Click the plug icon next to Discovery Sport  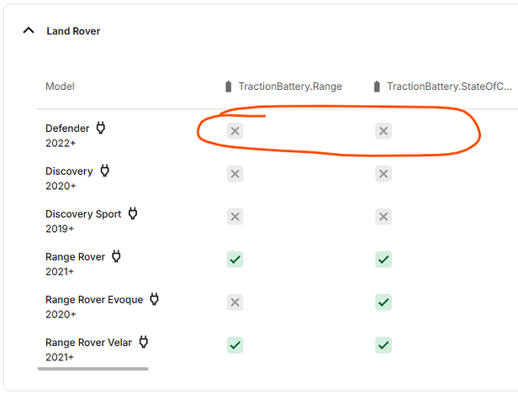coord(133,213)
